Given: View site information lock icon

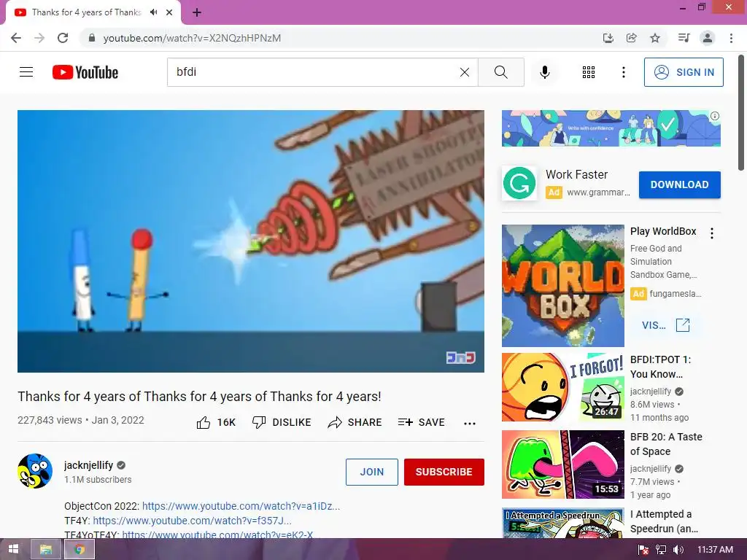Looking at the screenshot, I should click(92, 38).
